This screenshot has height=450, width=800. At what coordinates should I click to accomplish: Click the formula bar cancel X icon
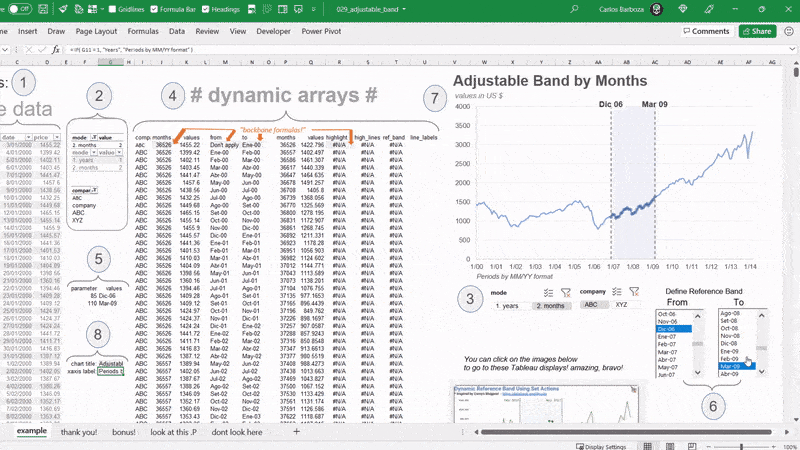[x=29, y=49]
